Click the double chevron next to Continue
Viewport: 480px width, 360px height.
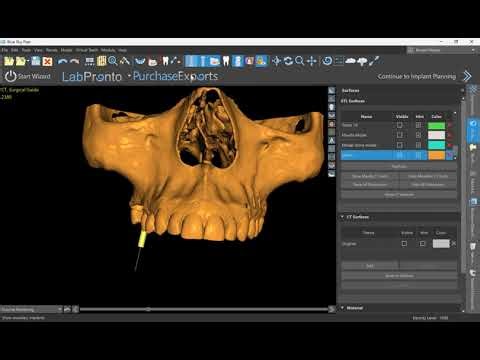click(x=467, y=76)
